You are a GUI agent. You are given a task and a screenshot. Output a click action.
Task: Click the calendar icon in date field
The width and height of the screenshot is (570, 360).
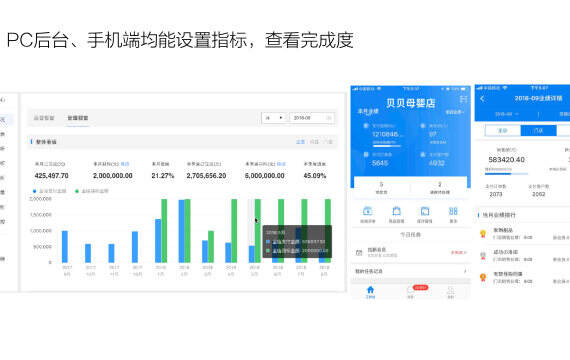click(329, 118)
